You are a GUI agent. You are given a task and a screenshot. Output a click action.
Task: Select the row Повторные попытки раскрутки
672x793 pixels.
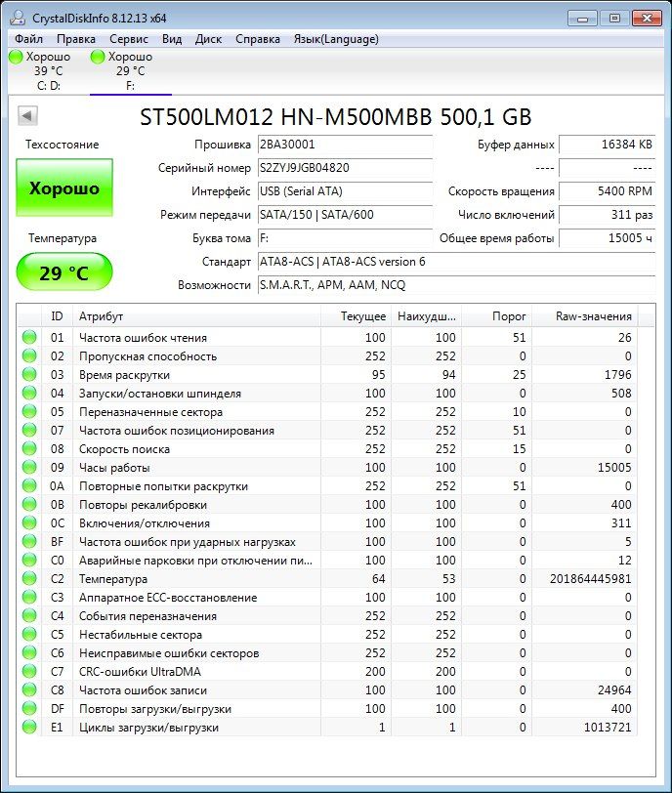[327, 486]
